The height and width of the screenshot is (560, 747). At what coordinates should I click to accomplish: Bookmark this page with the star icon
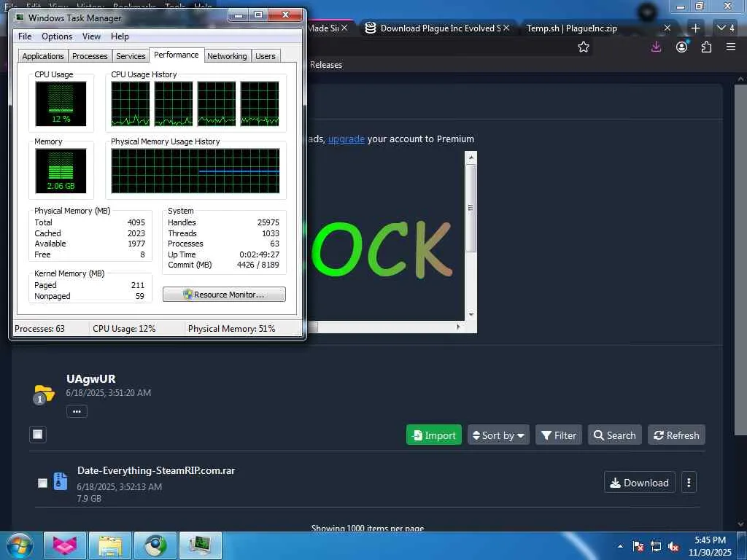click(x=583, y=47)
